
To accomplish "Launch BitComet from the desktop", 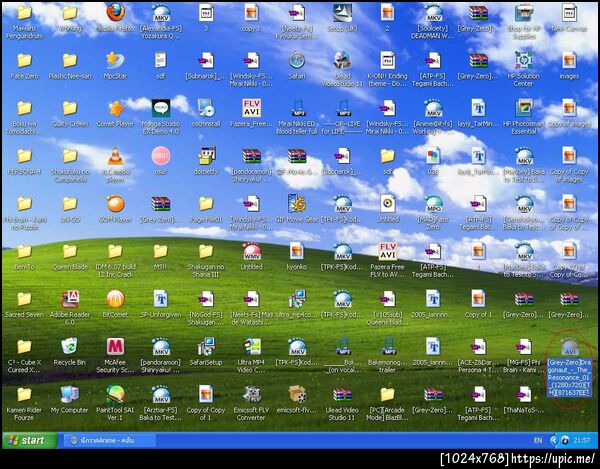I will click(115, 299).
